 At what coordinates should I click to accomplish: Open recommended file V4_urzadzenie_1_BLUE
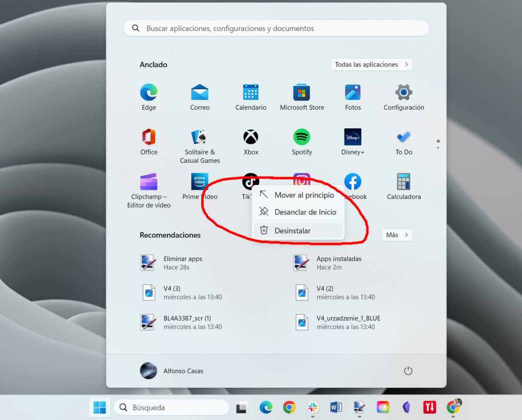pos(338,323)
